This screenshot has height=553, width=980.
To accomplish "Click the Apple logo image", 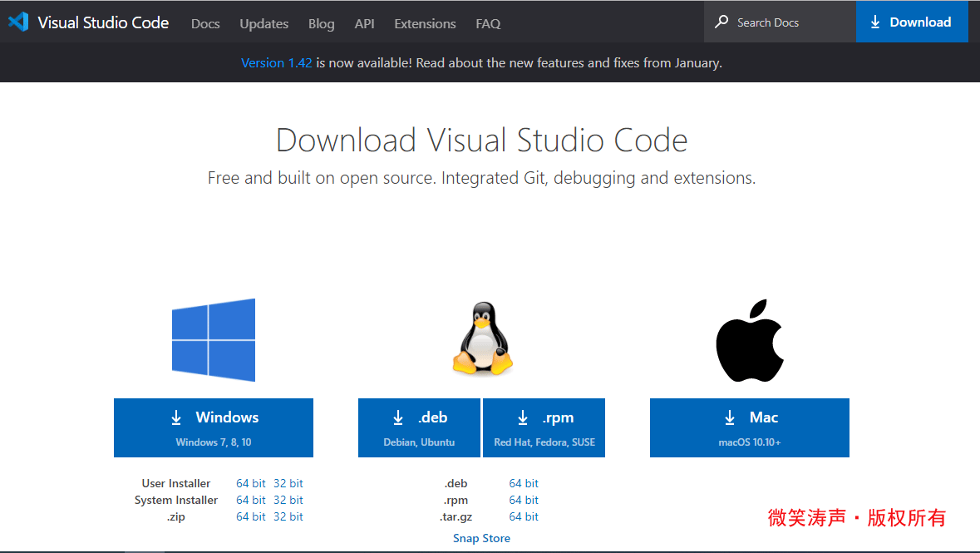I will tap(750, 340).
